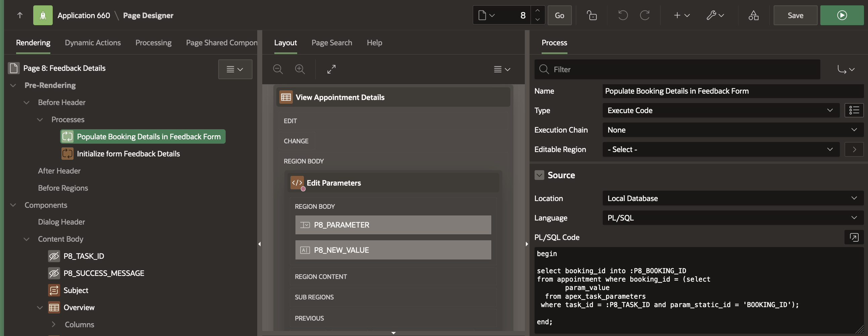Viewport: 868px width, 336px height.
Task: Collapse the Overview region node
Action: click(40, 307)
